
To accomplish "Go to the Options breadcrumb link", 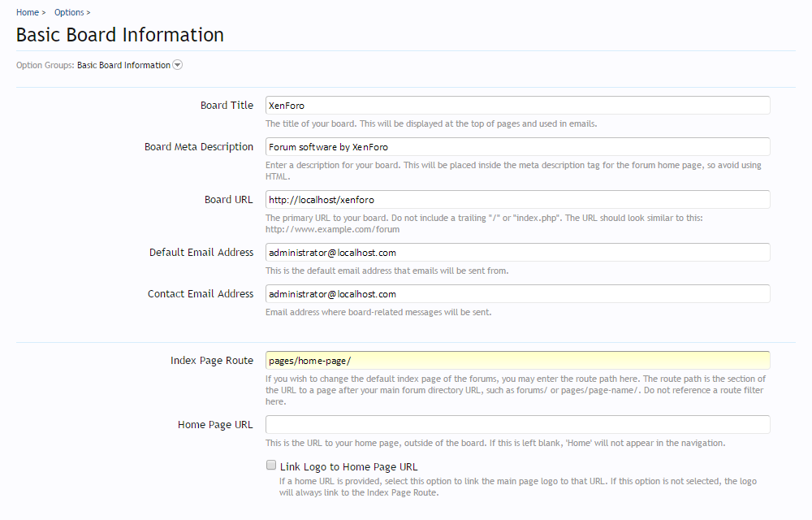I will 69,12.
